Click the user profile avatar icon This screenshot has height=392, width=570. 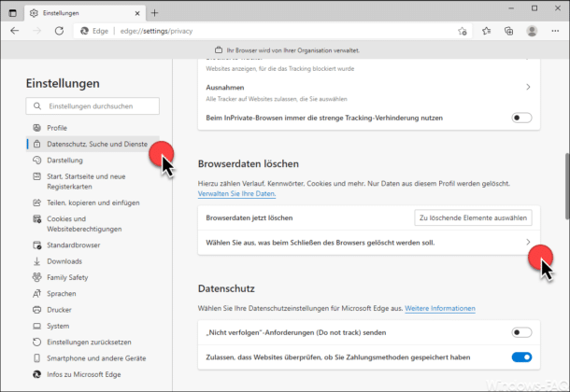point(532,31)
